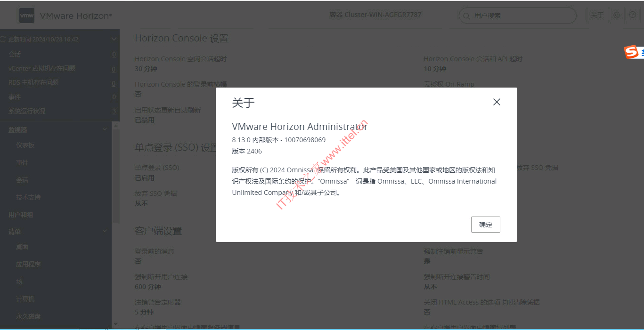The width and height of the screenshot is (644, 330).
Task: Click the build number 8.13.0 内部版本 line
Action: point(279,140)
